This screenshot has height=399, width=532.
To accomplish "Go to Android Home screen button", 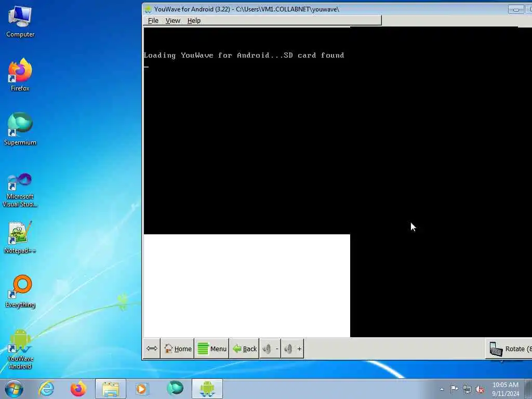I will point(178,349).
